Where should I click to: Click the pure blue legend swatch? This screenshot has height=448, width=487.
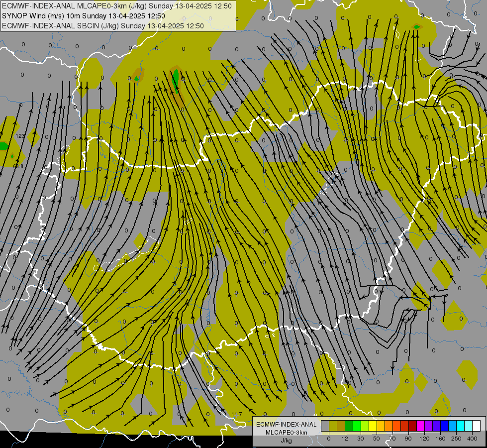(445, 426)
